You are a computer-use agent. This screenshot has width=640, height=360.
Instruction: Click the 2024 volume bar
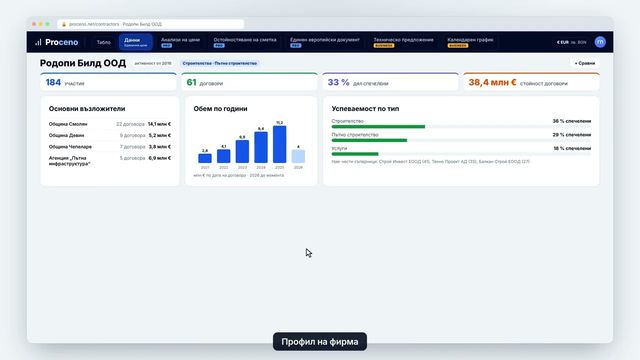point(261,147)
